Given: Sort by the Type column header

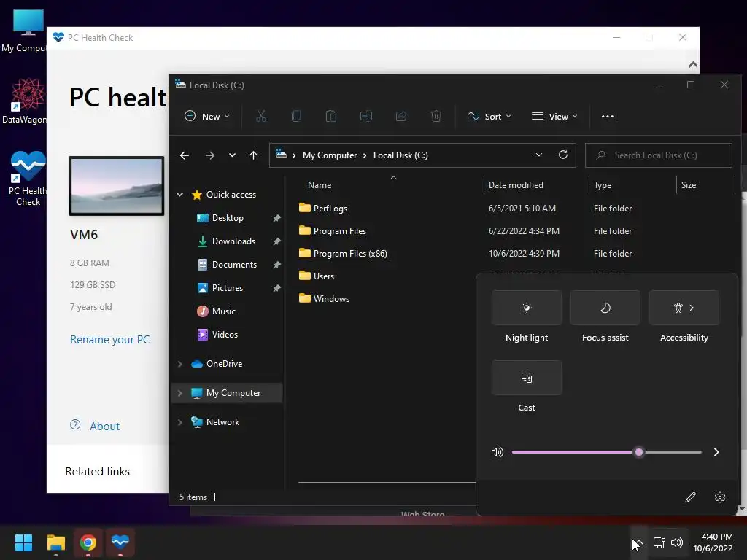Looking at the screenshot, I should [x=602, y=184].
